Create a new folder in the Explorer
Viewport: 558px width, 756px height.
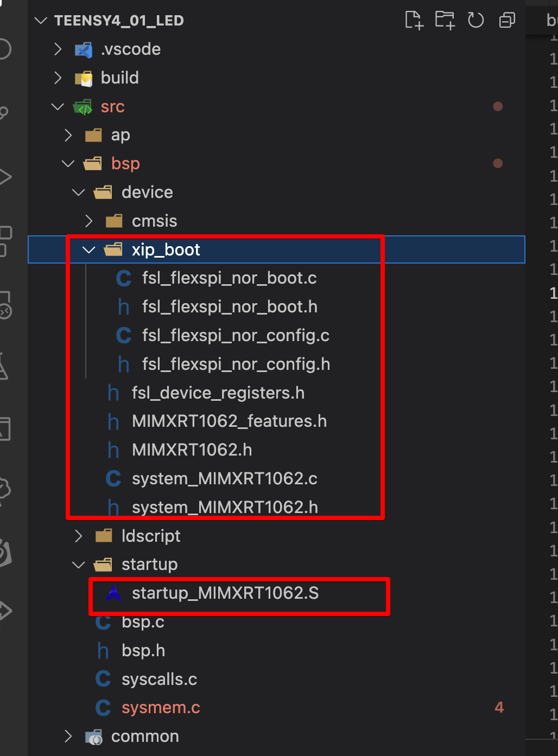445,20
